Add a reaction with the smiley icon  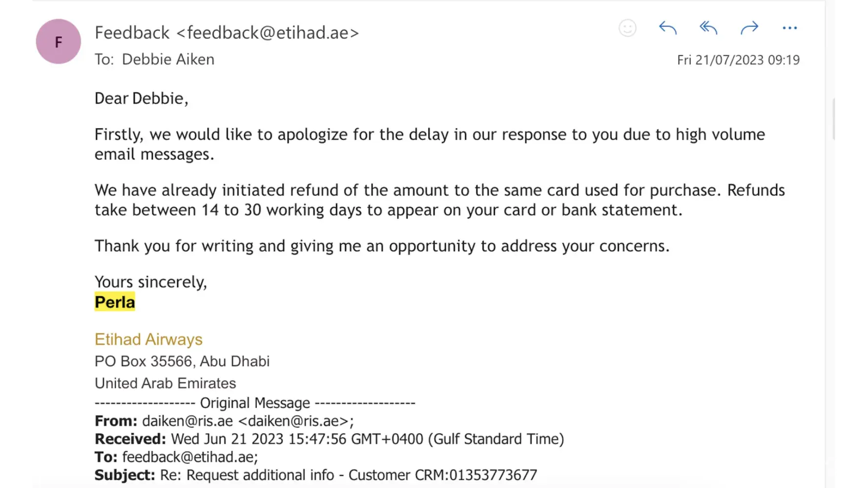point(627,28)
